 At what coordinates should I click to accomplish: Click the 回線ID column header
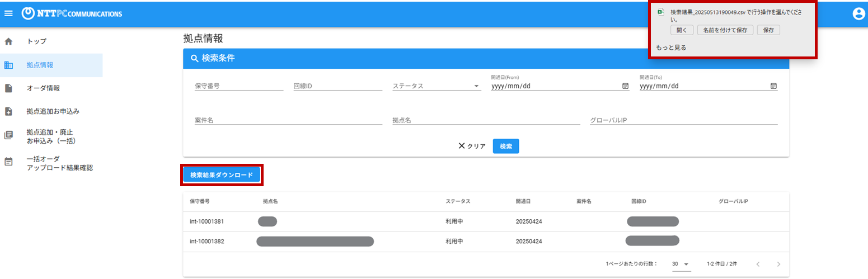(639, 201)
